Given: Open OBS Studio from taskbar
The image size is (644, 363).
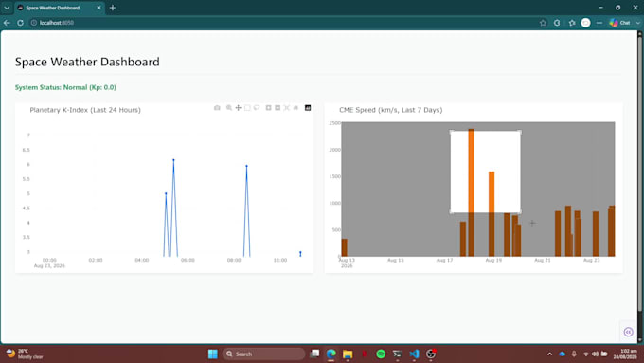Looking at the screenshot, I should click(x=430, y=354).
